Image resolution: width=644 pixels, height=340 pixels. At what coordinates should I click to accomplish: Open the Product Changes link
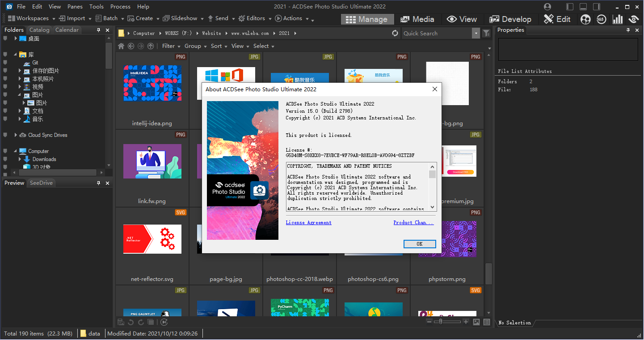point(413,222)
